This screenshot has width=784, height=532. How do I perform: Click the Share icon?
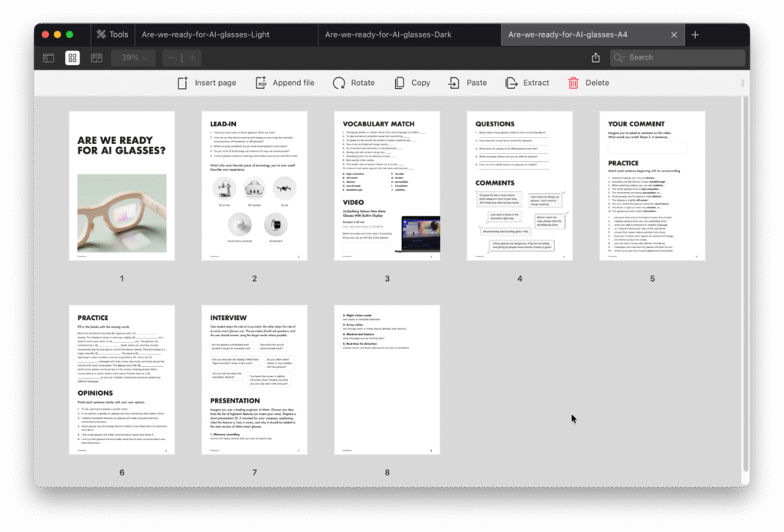click(596, 57)
